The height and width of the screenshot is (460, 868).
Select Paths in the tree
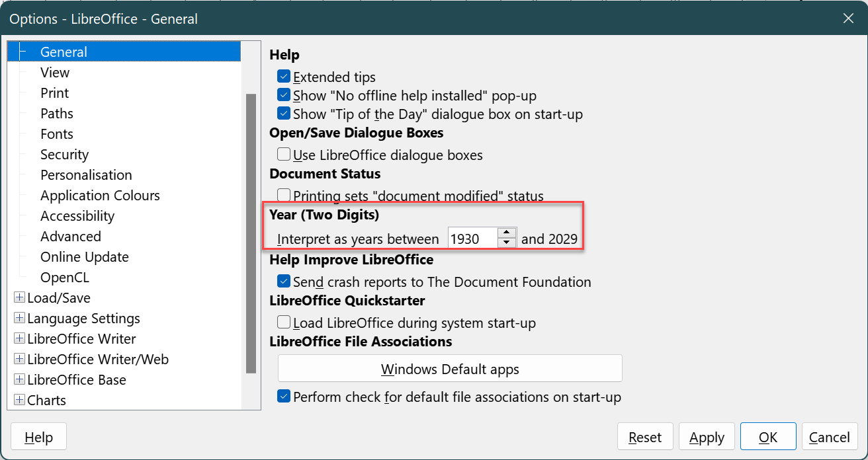pyautogui.click(x=57, y=113)
